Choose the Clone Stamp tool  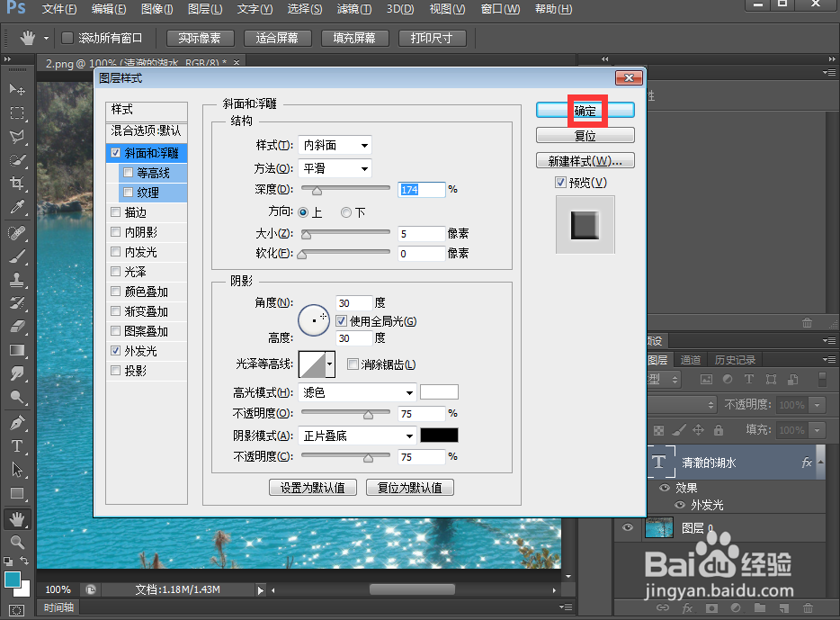(x=18, y=278)
